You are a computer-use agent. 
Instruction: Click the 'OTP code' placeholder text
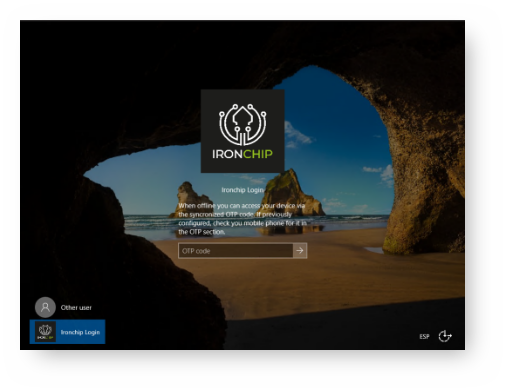pyautogui.click(x=196, y=251)
